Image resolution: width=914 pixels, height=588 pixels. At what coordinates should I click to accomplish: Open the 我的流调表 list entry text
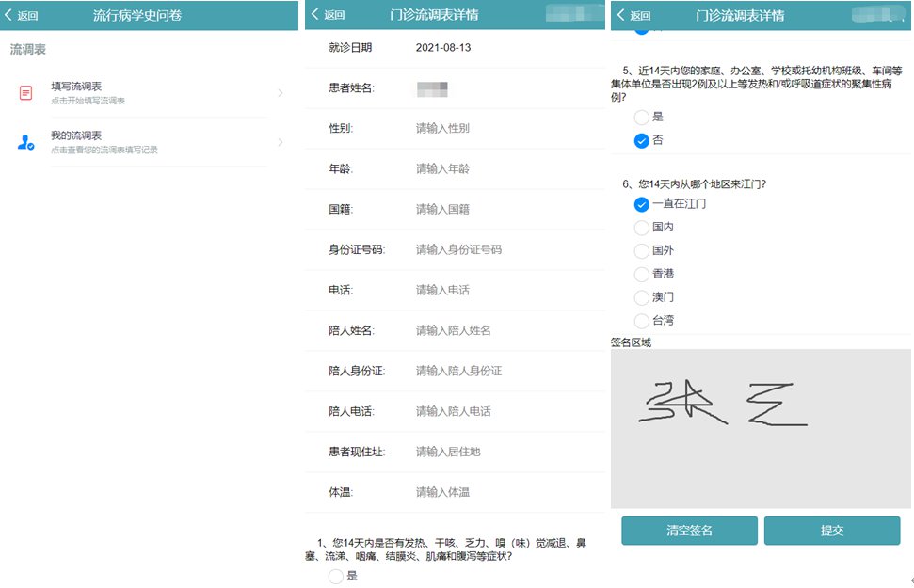click(77, 136)
